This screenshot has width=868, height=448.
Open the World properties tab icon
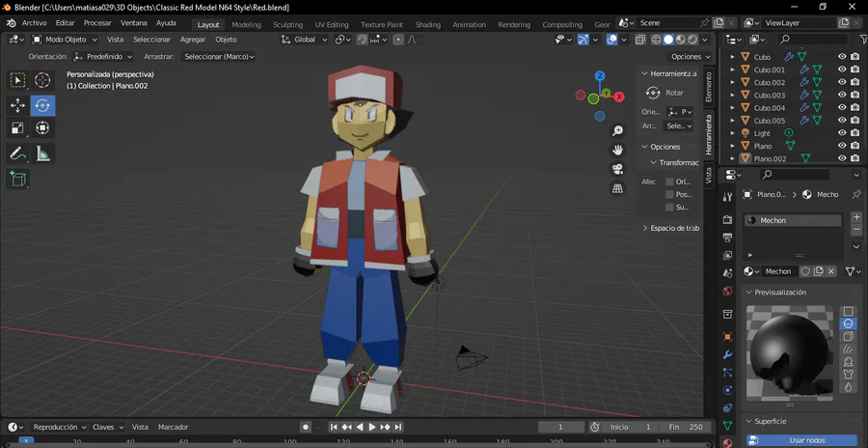point(727,291)
